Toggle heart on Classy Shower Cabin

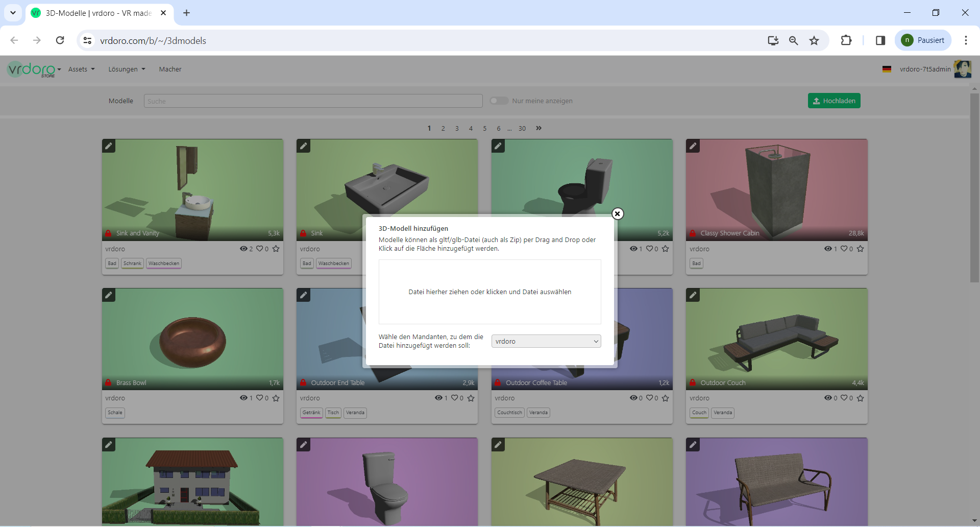(x=844, y=249)
